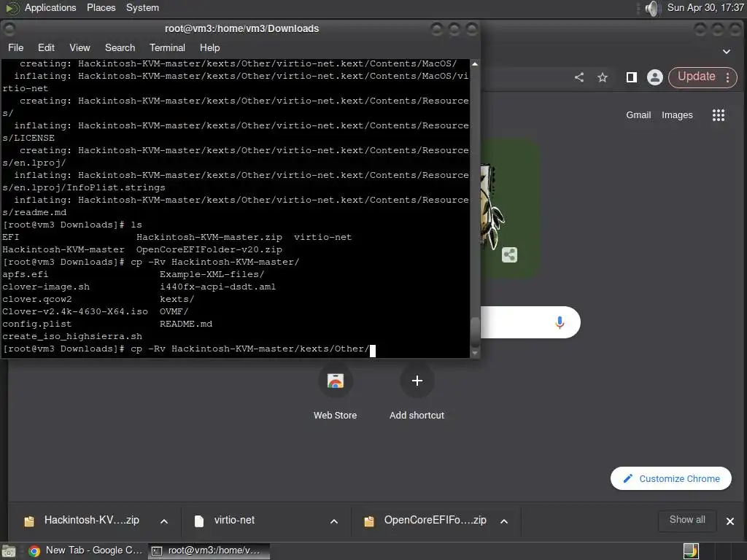This screenshot has width=747, height=560.
Task: Open the Places menu in top panel
Action: click(x=101, y=7)
